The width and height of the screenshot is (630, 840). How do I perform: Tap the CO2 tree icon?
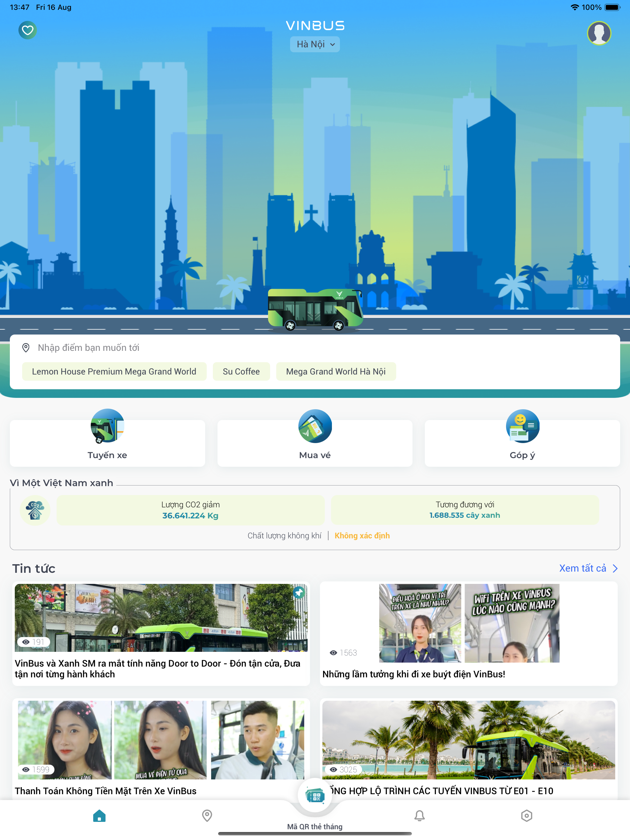35,510
